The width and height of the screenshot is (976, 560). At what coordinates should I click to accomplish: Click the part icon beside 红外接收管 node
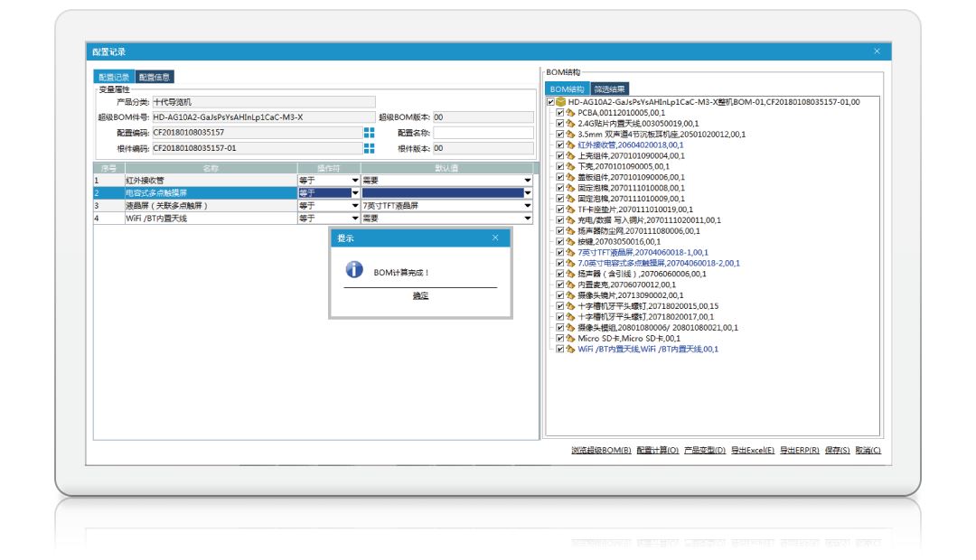point(571,145)
